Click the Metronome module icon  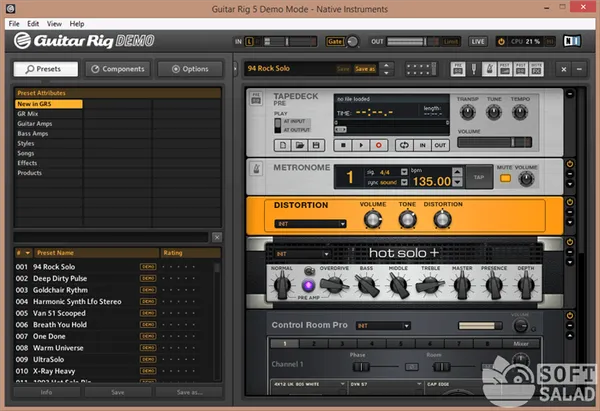(x=256, y=169)
